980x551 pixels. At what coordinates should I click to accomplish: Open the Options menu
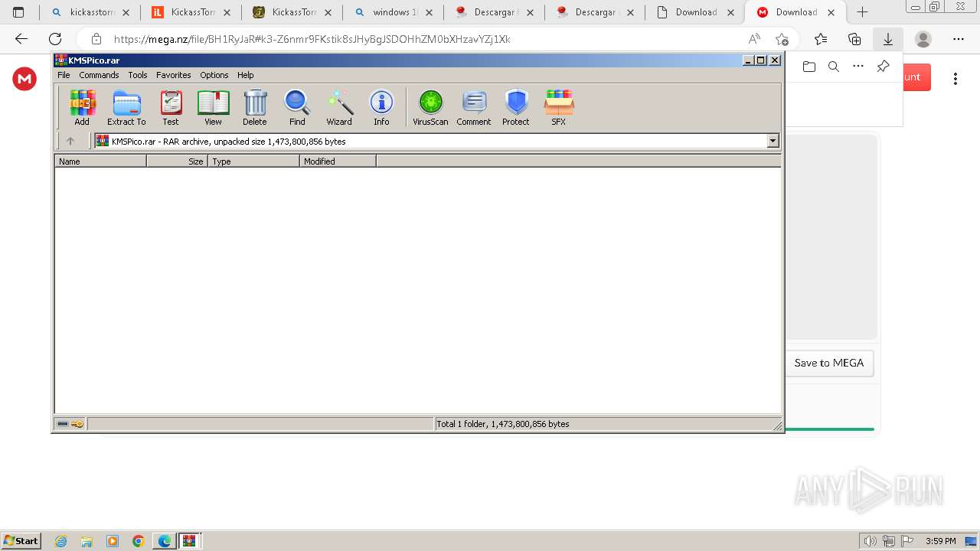[214, 75]
